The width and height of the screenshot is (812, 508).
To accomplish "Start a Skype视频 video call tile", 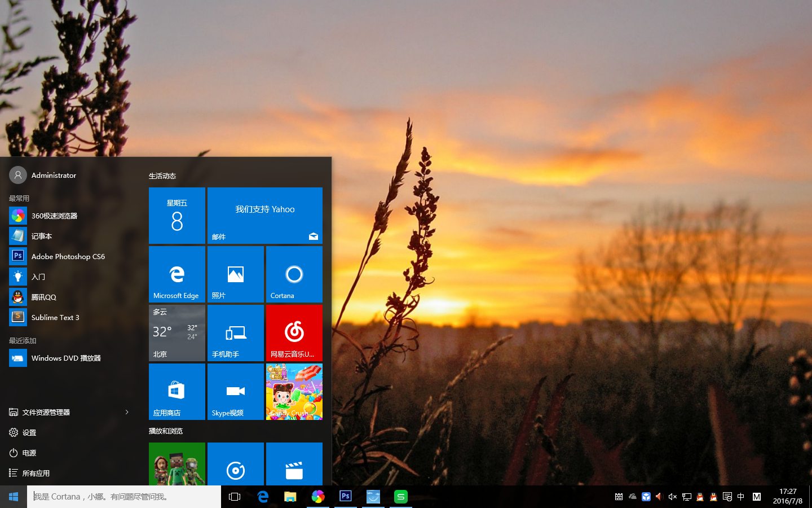I will [x=235, y=392].
